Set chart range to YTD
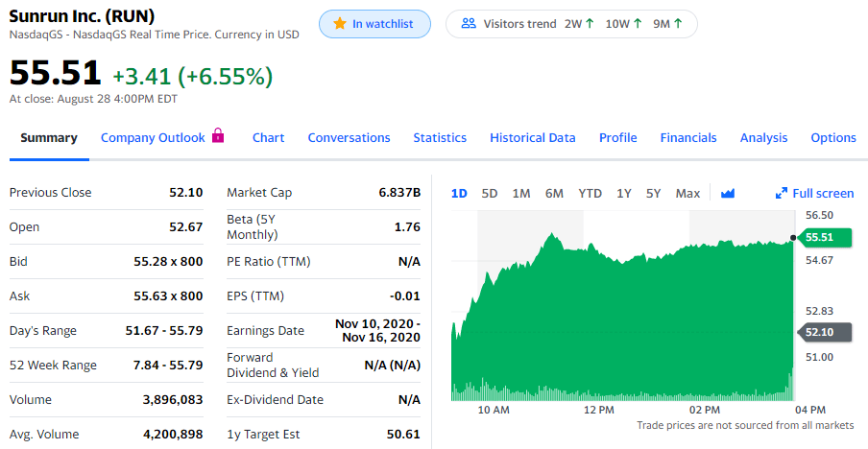The image size is (868, 449). click(590, 193)
